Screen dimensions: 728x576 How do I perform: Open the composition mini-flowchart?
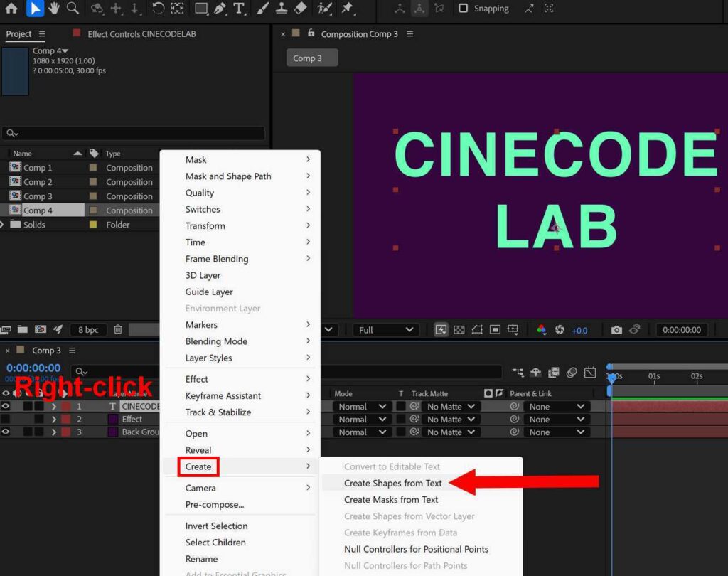point(518,372)
